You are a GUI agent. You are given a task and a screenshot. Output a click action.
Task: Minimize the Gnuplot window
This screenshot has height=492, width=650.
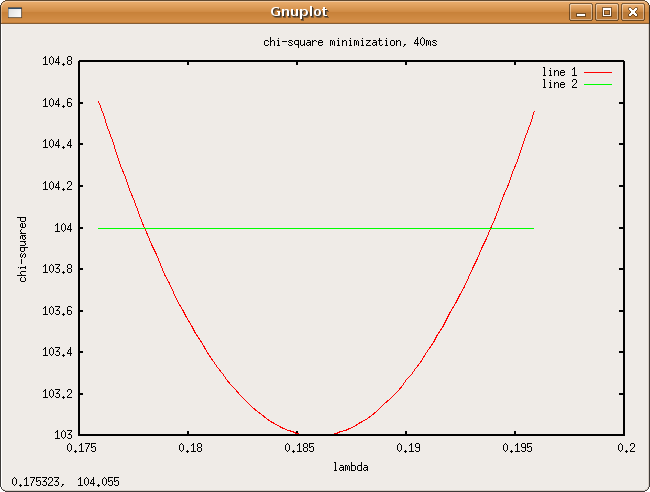[x=581, y=12]
